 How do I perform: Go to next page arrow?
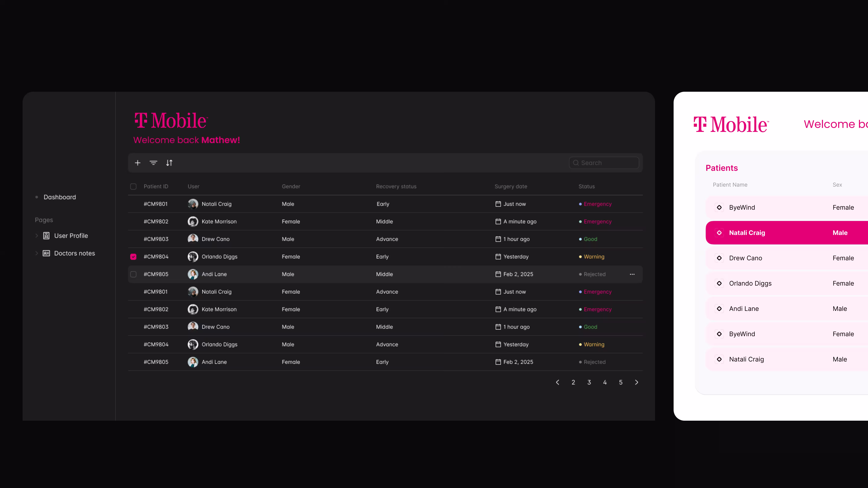(x=637, y=382)
